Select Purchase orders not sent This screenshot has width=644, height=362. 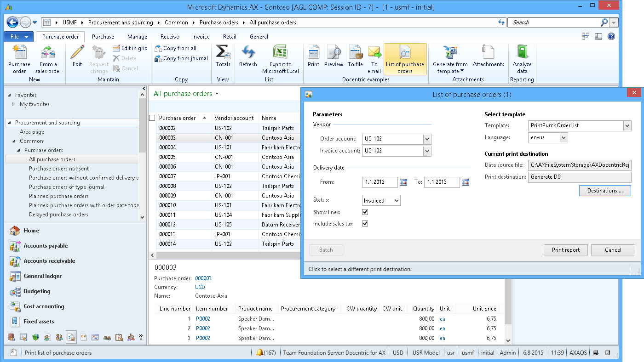pos(59,169)
